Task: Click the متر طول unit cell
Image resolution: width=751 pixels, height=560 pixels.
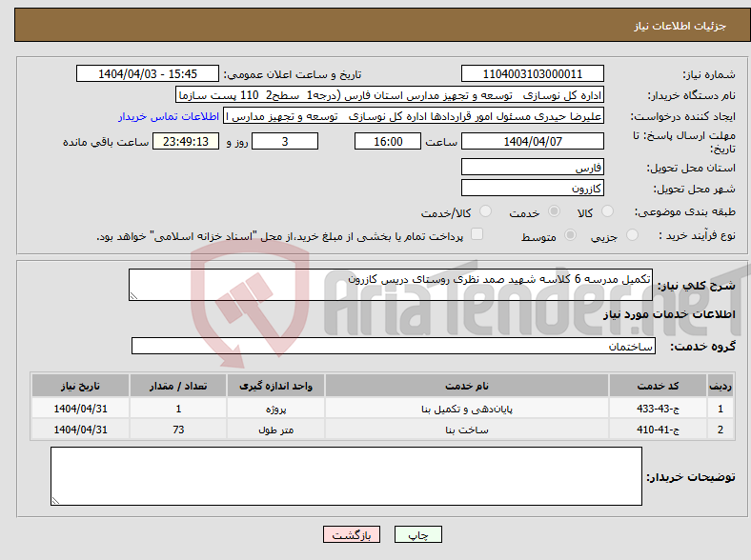Action: tap(275, 430)
